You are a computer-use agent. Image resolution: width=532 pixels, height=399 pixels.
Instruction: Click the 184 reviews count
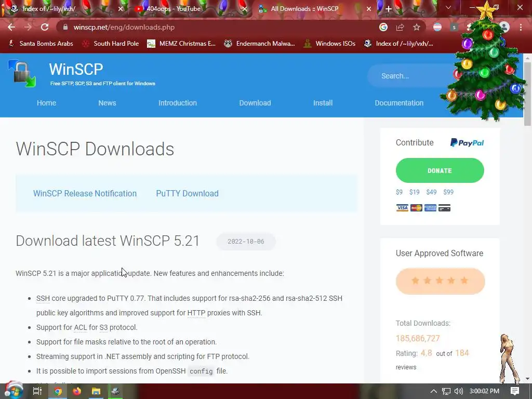tap(462, 353)
